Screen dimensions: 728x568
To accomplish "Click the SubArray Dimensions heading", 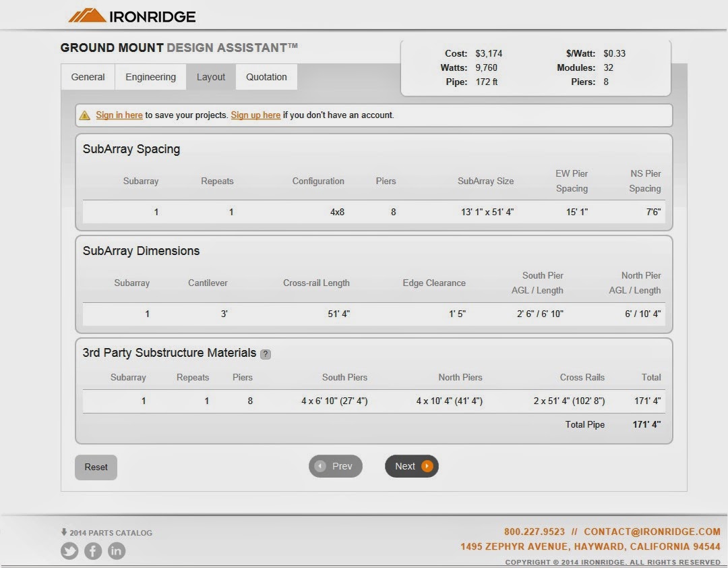I will point(141,251).
